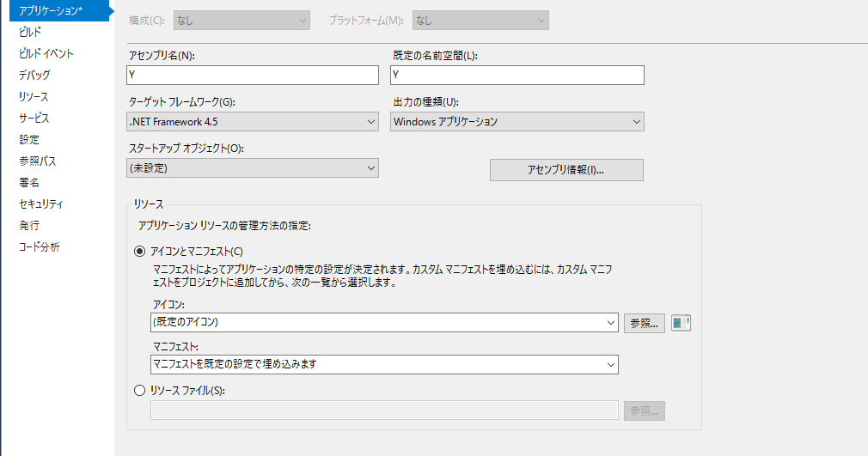Expand the マニフェスト dropdown list
The height and width of the screenshot is (456, 868).
tap(384, 364)
